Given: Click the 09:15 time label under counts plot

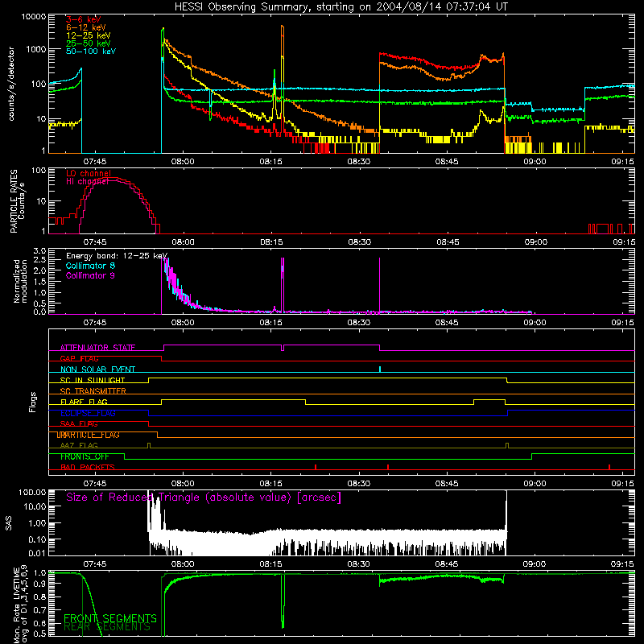Looking at the screenshot, I should click(x=622, y=162).
